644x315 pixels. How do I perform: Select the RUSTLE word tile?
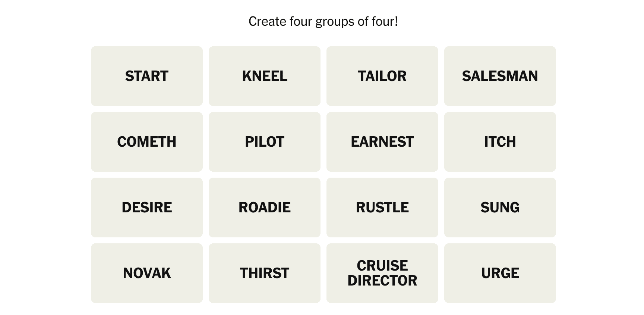pyautogui.click(x=382, y=208)
